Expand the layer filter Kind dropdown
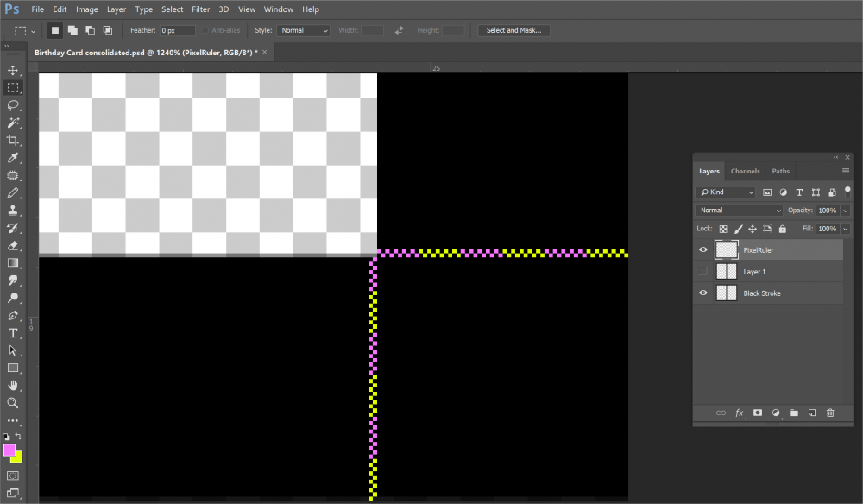This screenshot has height=504, width=863. click(727, 192)
